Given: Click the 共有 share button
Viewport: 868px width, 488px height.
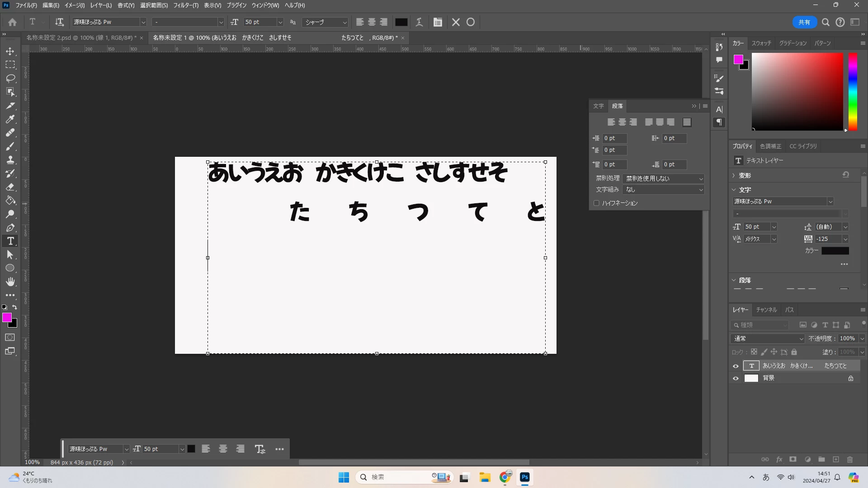Looking at the screenshot, I should [x=804, y=22].
